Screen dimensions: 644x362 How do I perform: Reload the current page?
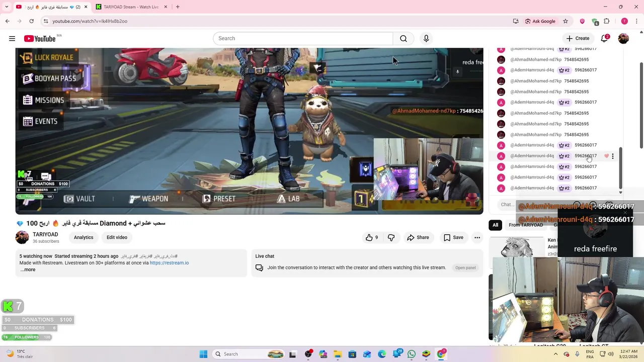click(x=32, y=21)
